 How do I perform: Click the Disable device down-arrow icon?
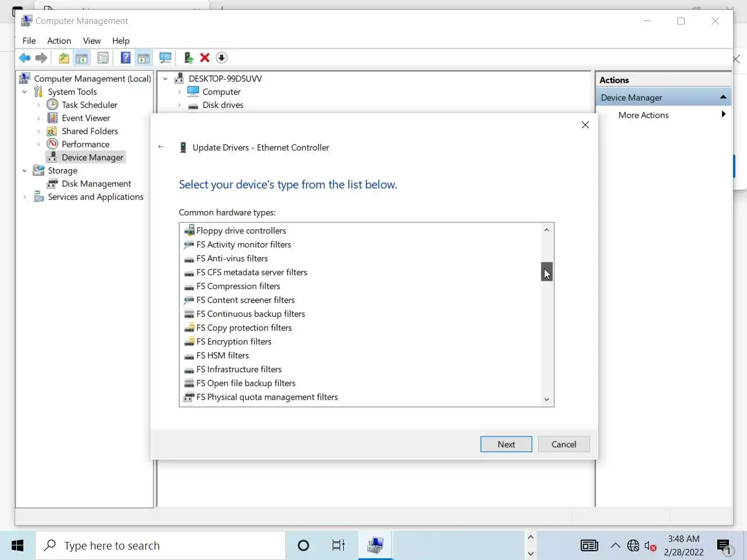coord(221,58)
